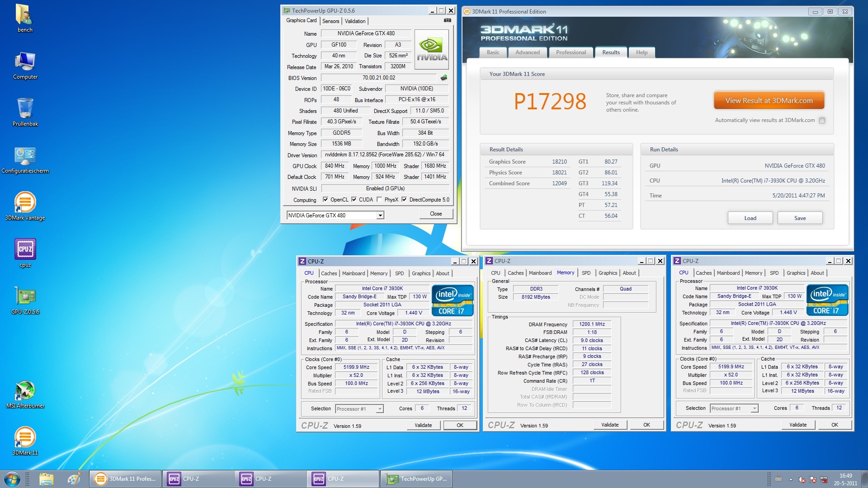The height and width of the screenshot is (488, 868).
Task: Open the cpuz desktop icon
Action: pos(25,250)
